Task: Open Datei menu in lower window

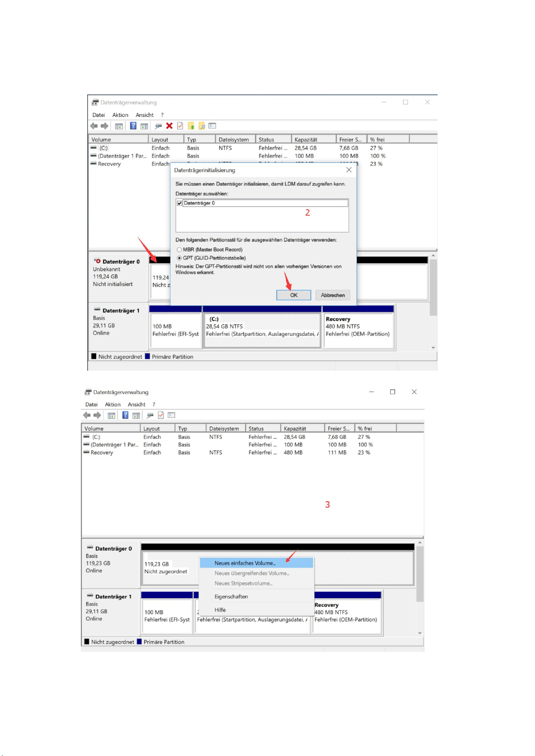Action: [x=91, y=404]
